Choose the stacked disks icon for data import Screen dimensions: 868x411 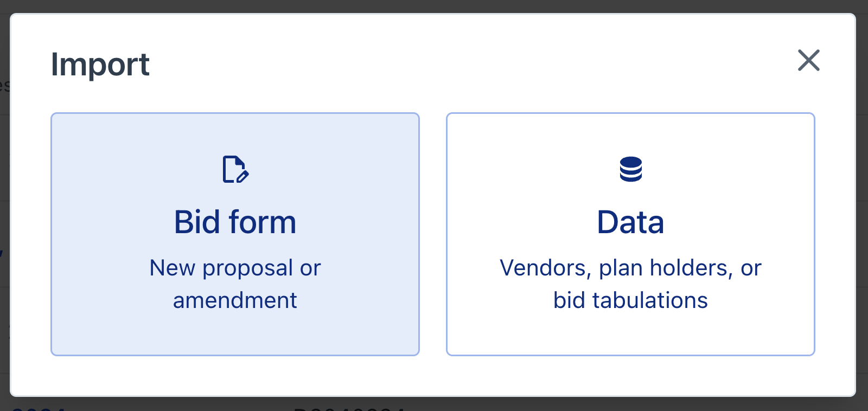point(630,169)
